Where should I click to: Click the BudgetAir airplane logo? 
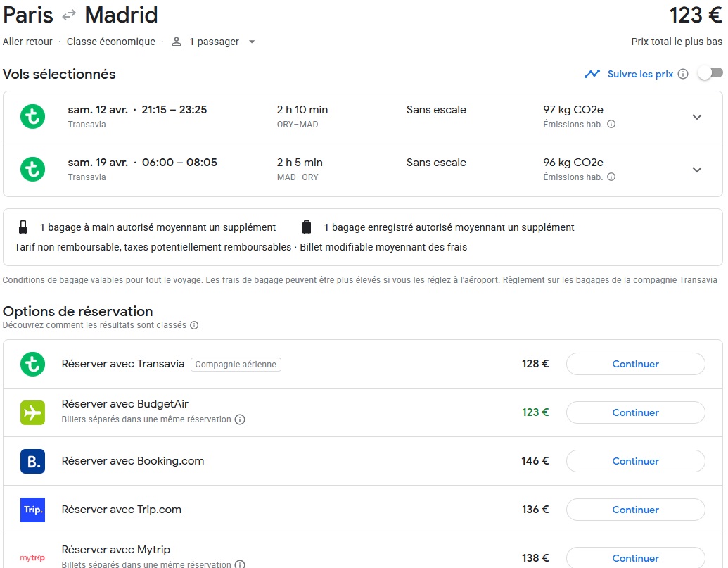pyautogui.click(x=32, y=412)
